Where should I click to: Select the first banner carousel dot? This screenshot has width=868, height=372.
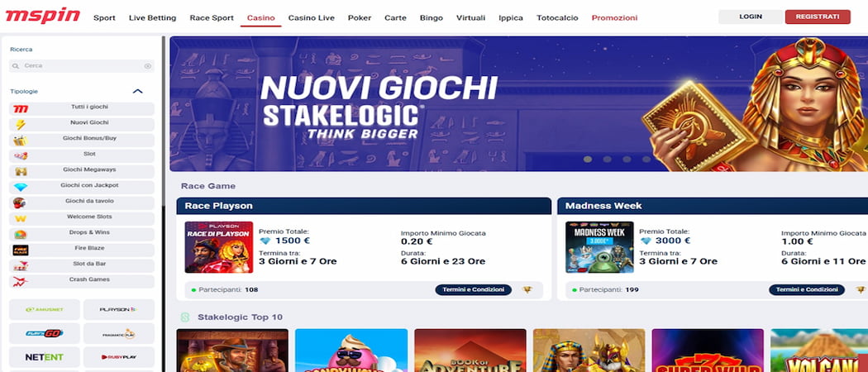click(x=588, y=160)
